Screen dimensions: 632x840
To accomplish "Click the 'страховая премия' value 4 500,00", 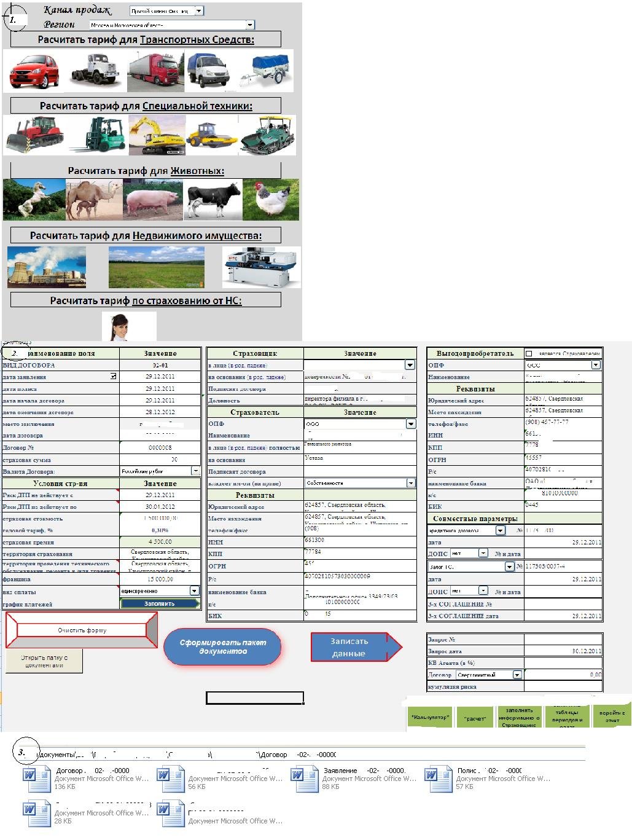I will coord(160,542).
